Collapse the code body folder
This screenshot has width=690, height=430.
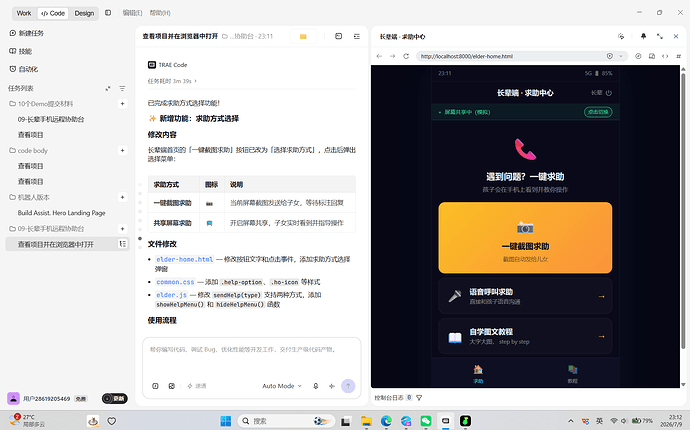pyautogui.click(x=29, y=151)
